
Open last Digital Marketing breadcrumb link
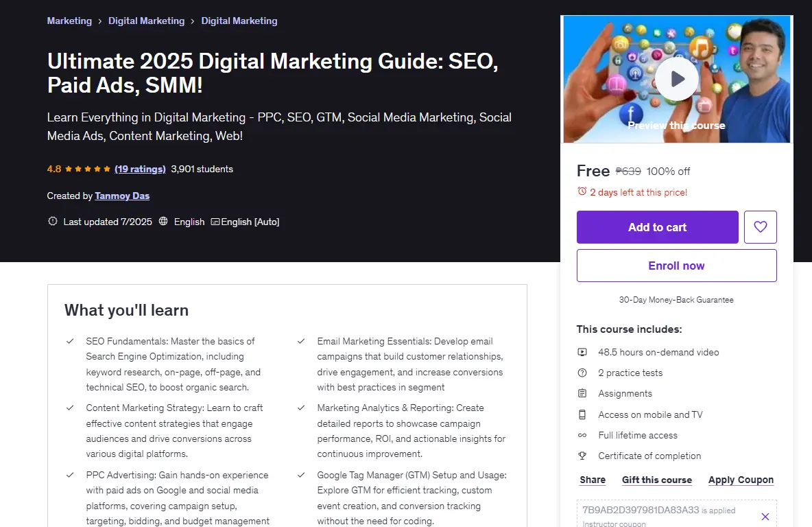[239, 21]
